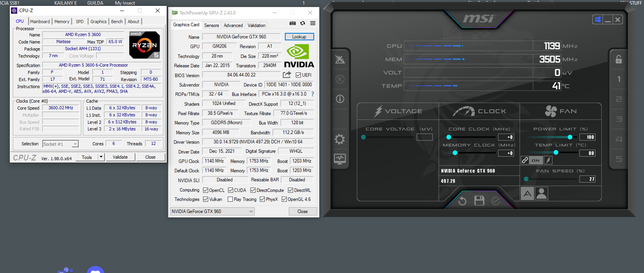Switch to the Memory tab in CPU-Z
Viewport: 644px width, 273px height.
click(62, 22)
